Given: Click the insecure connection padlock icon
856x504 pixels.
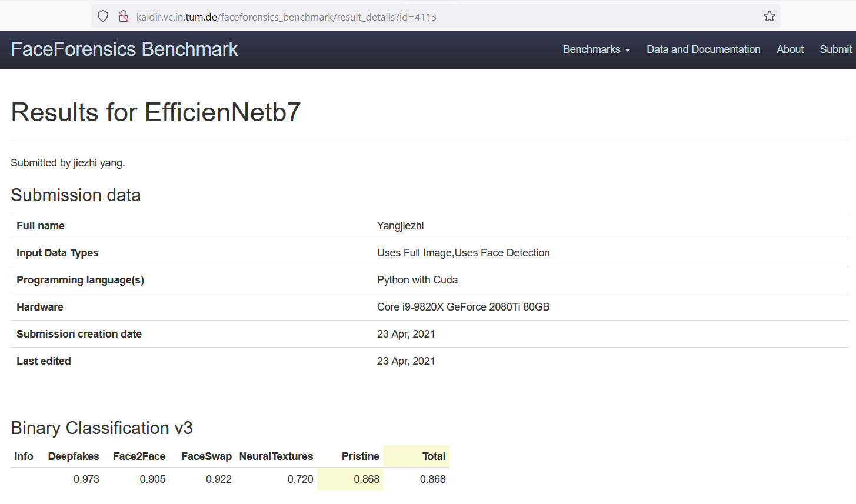Looking at the screenshot, I should [124, 16].
